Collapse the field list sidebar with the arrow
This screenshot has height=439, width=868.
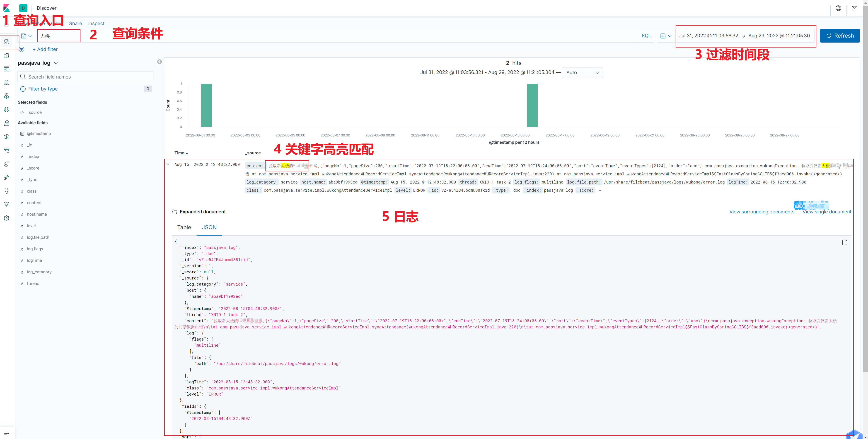click(x=159, y=62)
